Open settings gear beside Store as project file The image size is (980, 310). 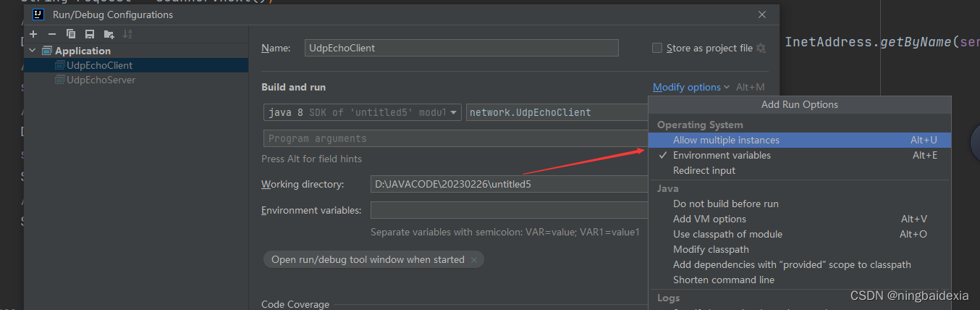pyautogui.click(x=761, y=48)
